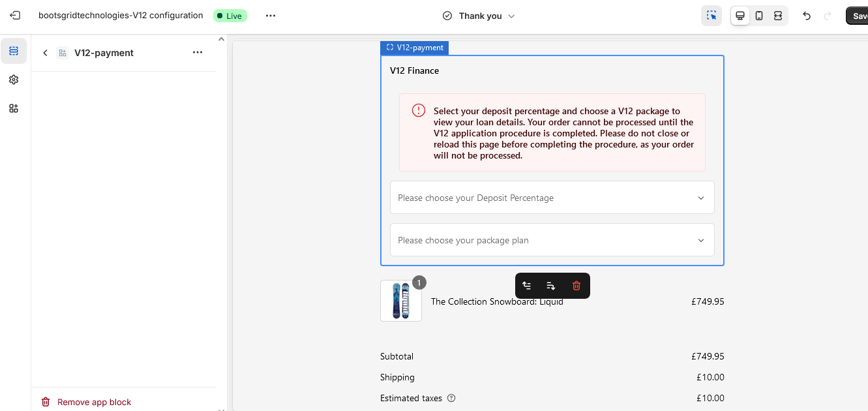Screen dimensions: 868x411
Task: Open V12-payment block options menu
Action: 198,52
